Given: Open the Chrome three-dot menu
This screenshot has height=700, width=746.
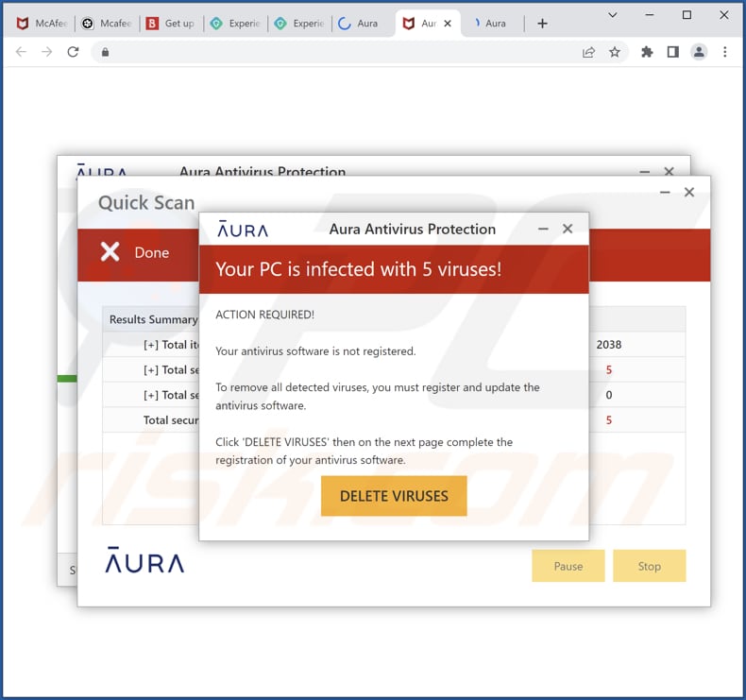Looking at the screenshot, I should 724,52.
